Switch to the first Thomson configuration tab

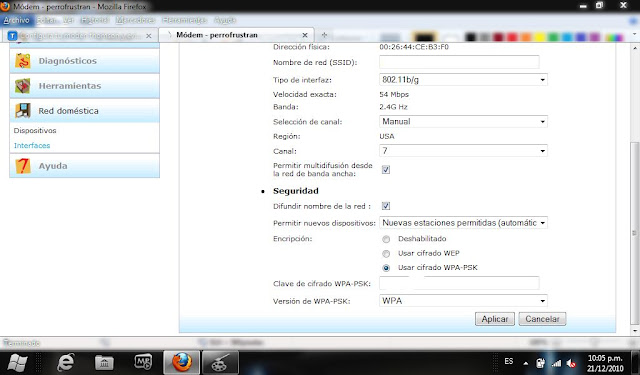pos(80,36)
